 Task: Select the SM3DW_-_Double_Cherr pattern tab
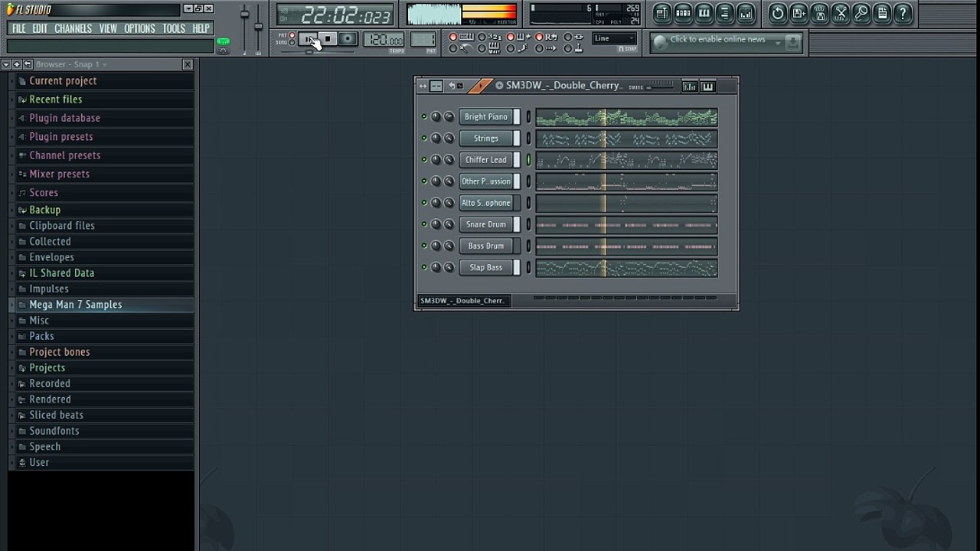coord(463,301)
